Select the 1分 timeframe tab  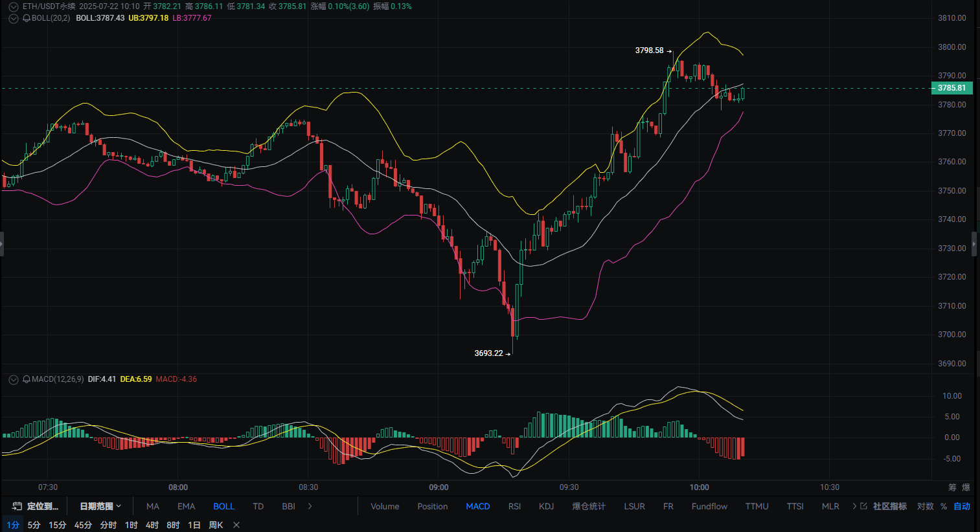coord(13,525)
